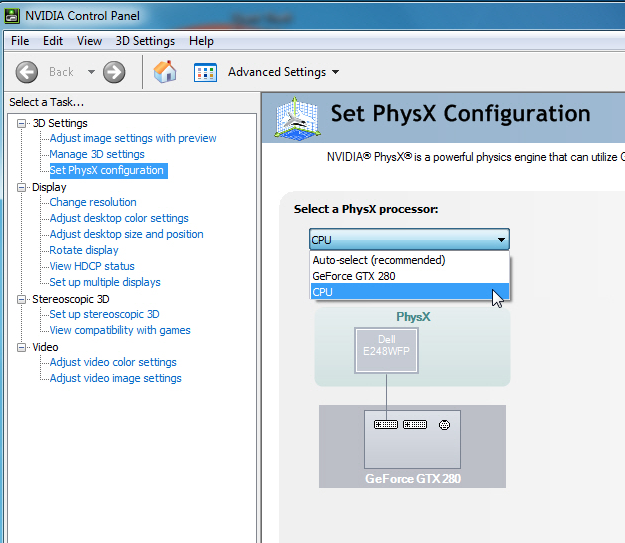The width and height of the screenshot is (625, 543).
Task: Click the Set PhysX Configuration header icon
Action: [x=297, y=118]
